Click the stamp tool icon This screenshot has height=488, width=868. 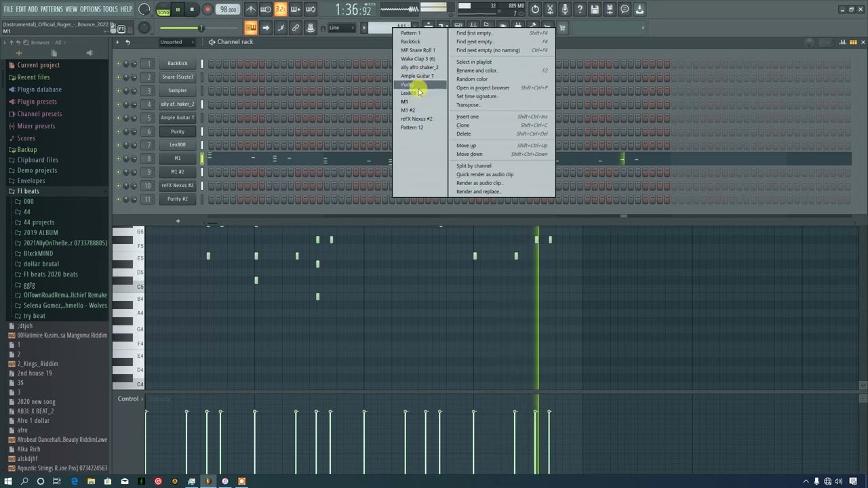311,28
